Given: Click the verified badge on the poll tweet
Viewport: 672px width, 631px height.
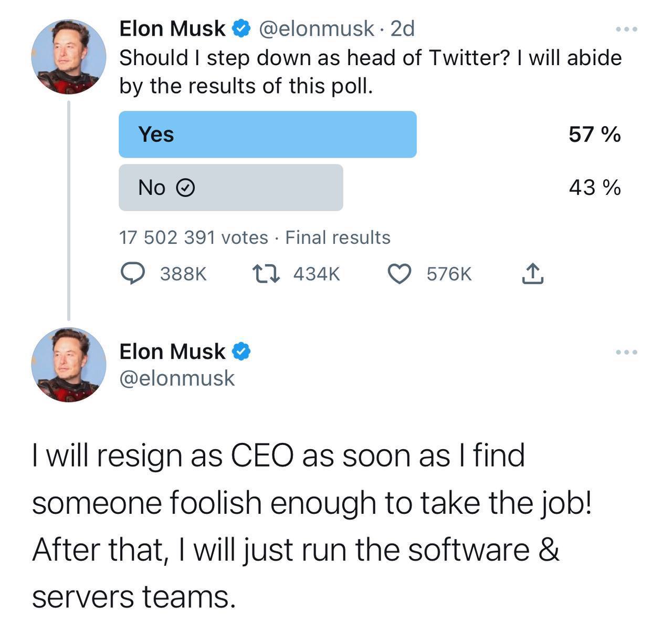Looking at the screenshot, I should point(241,28).
